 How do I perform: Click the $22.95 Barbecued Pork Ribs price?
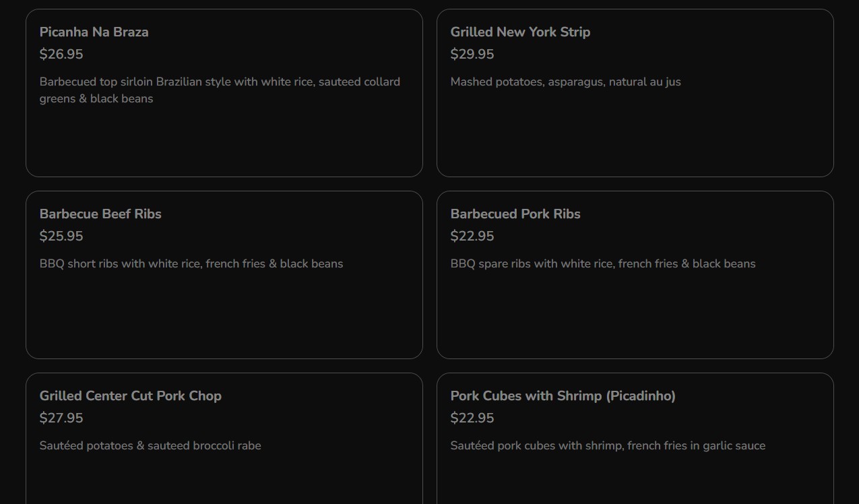pos(472,236)
